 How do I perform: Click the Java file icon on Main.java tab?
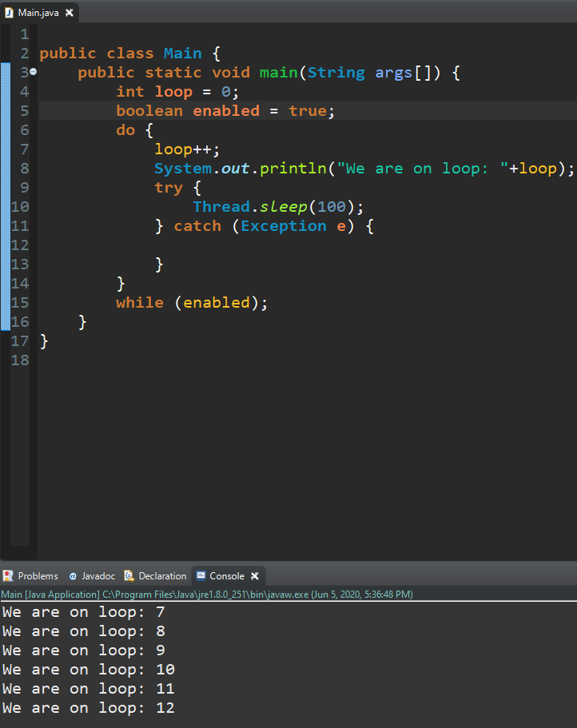10,13
